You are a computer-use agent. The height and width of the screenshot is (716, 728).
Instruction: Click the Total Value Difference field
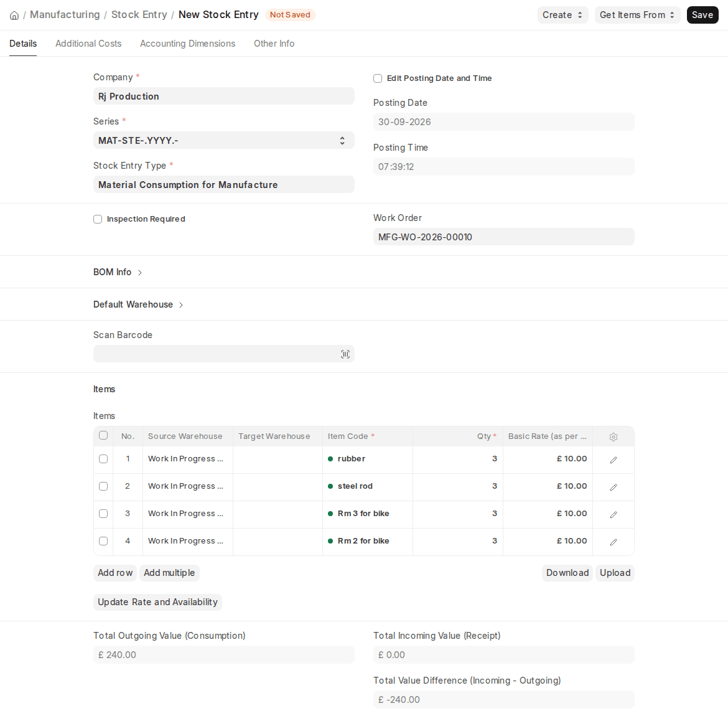tap(504, 699)
